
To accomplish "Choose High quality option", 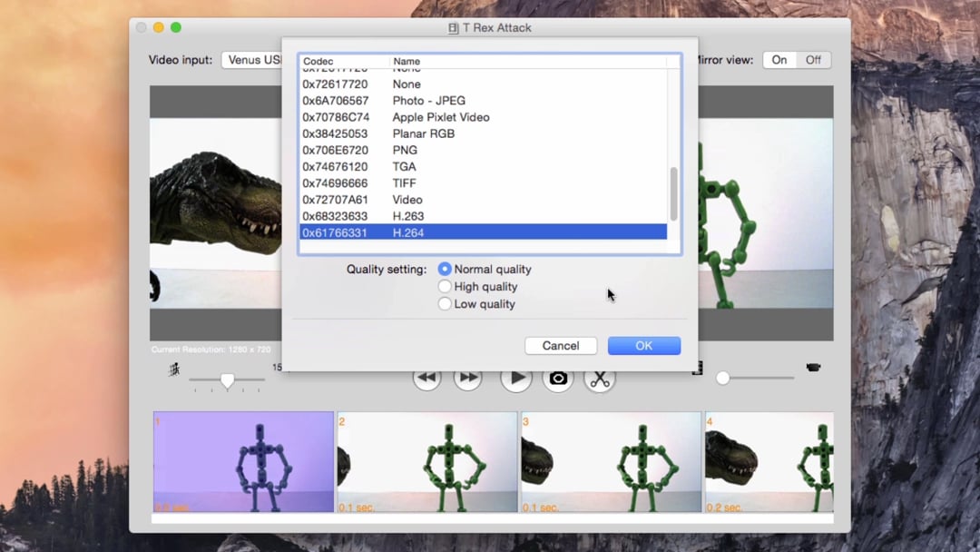I will click(x=445, y=286).
